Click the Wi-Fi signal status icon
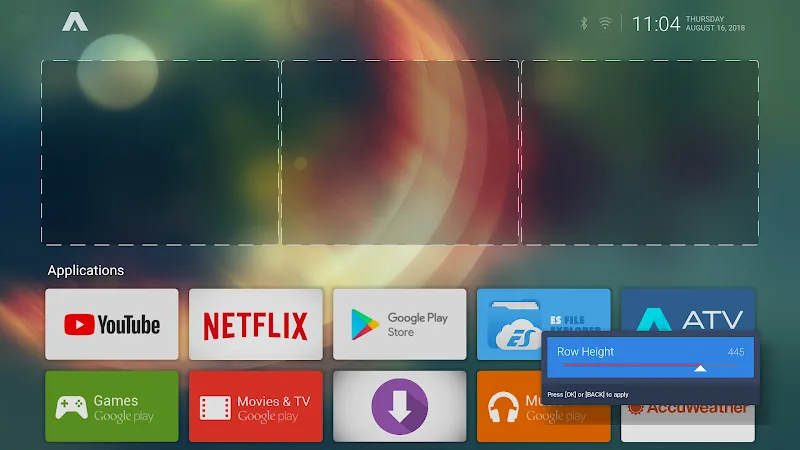The width and height of the screenshot is (800, 450). 605,23
